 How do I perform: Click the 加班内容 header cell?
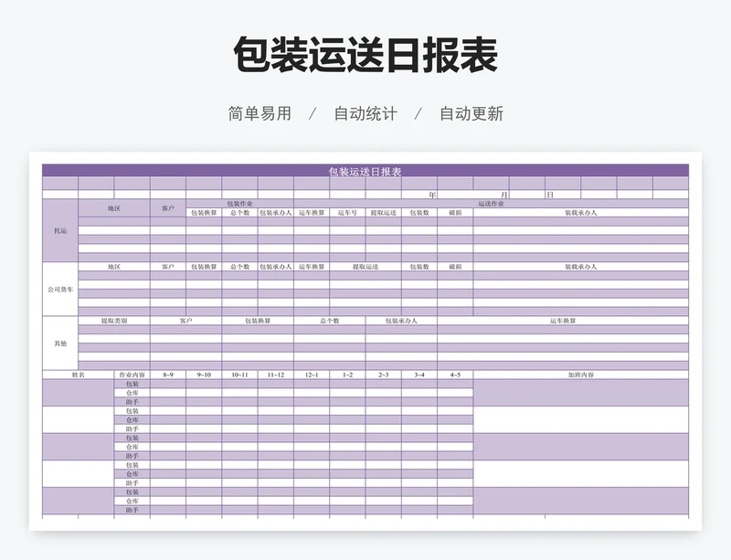[x=580, y=375]
